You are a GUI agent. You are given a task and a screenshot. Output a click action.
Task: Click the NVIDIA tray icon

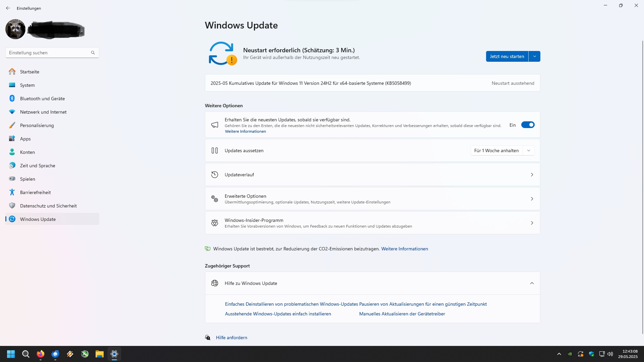(x=570, y=354)
